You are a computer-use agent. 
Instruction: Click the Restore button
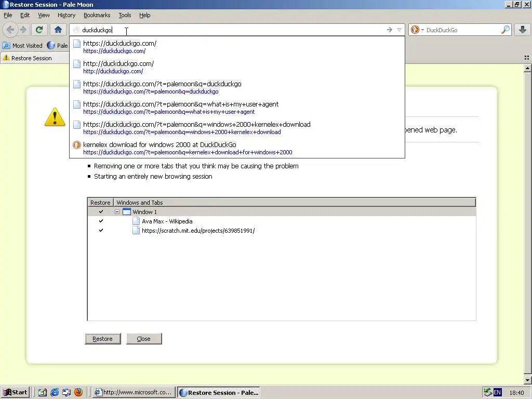pos(102,339)
